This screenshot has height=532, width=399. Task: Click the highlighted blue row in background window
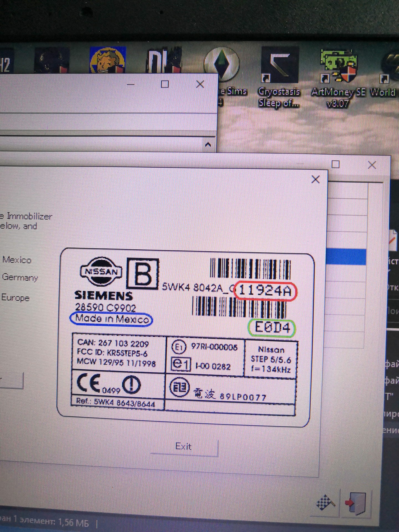pos(346,257)
